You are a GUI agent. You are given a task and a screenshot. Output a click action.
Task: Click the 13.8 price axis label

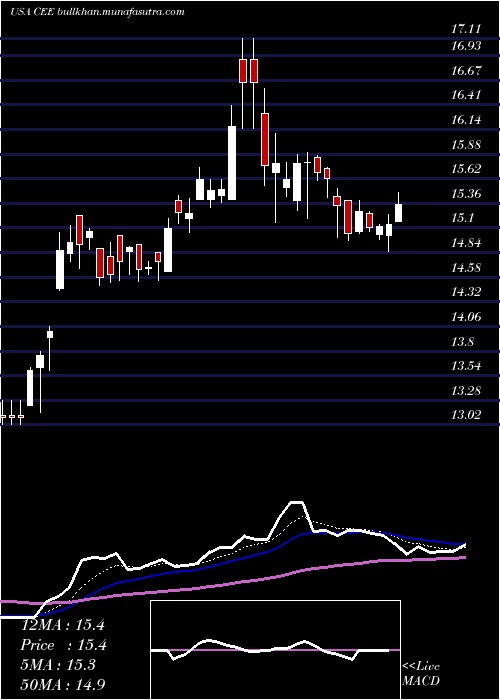[462, 342]
